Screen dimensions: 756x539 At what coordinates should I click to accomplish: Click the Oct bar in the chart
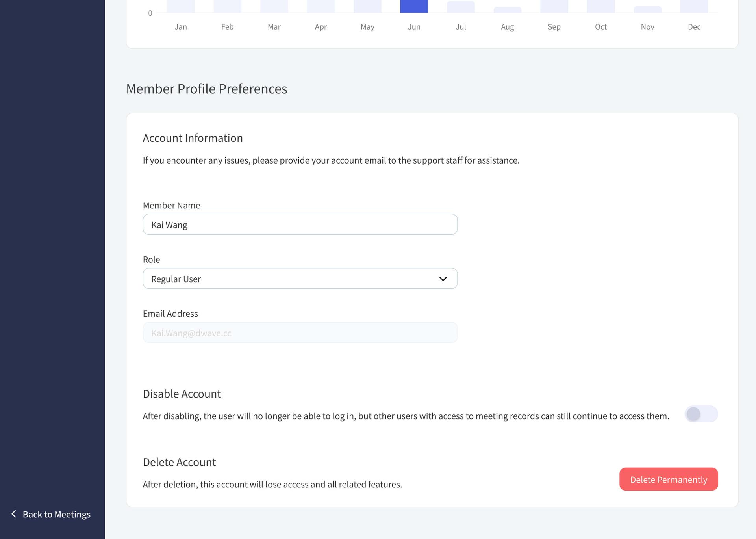point(600,6)
